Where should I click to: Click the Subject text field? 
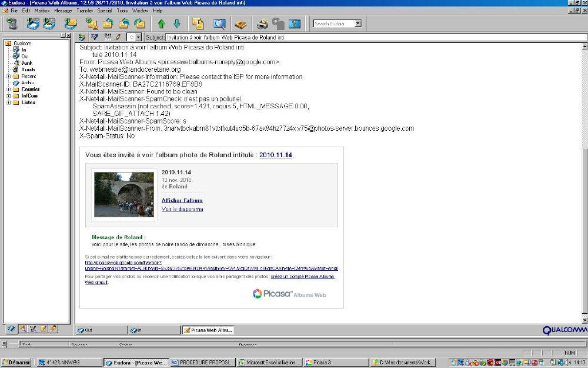pyautogui.click(x=376, y=37)
